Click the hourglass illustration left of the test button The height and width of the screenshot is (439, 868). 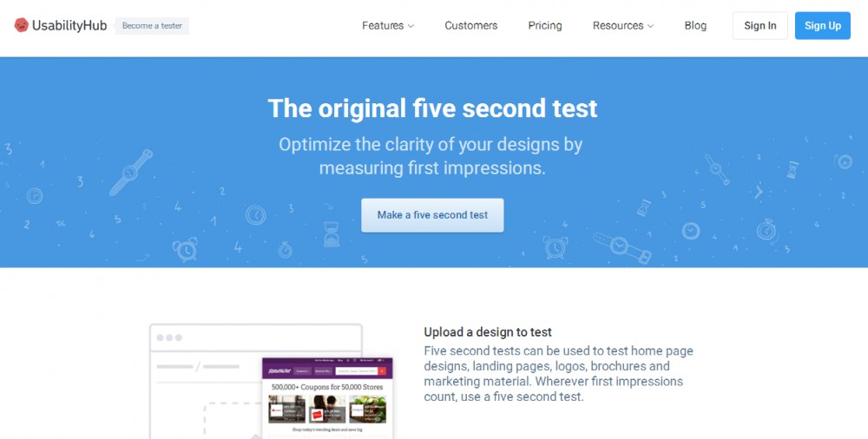(x=331, y=233)
